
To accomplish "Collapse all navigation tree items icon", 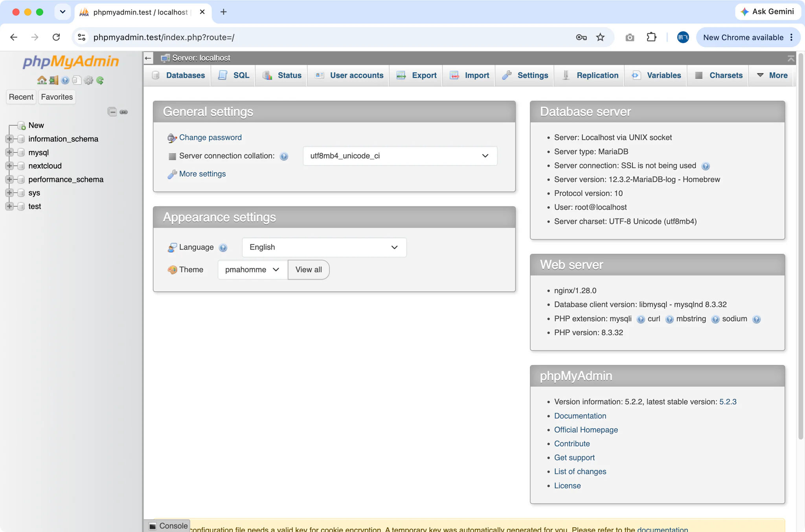I will 112,112.
